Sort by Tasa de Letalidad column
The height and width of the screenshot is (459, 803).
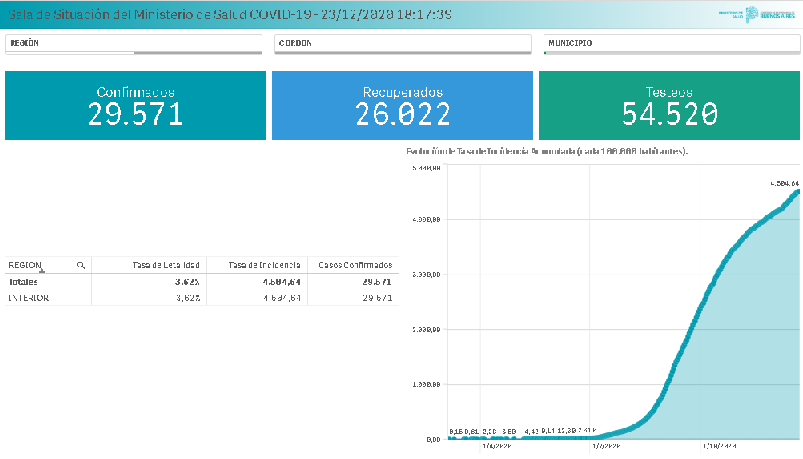(x=165, y=265)
